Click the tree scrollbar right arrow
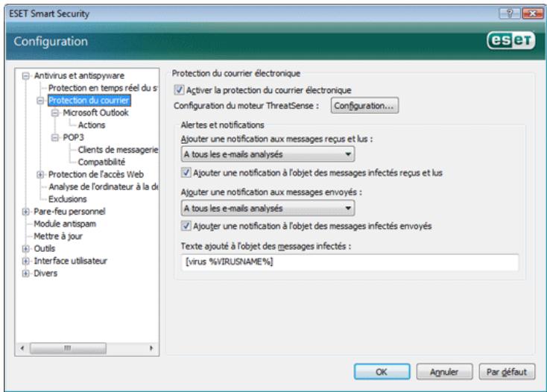The image size is (547, 392). (x=151, y=348)
